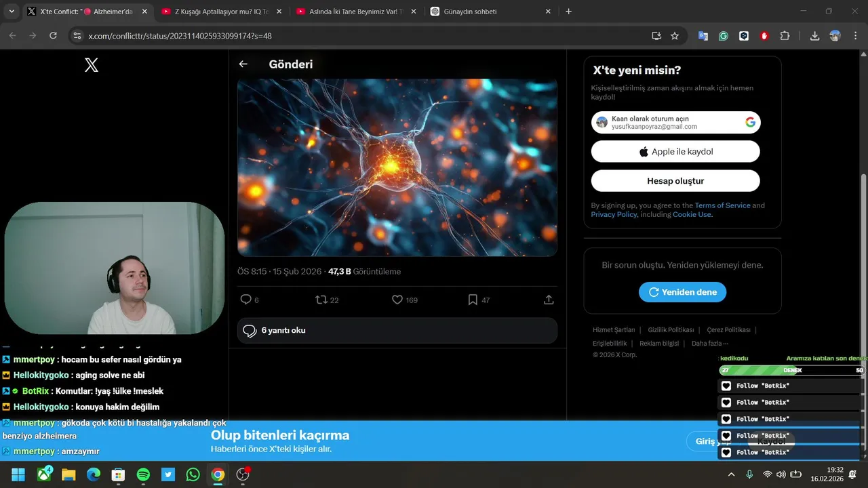This screenshot has height=488, width=868.
Task: Click the browser reload page icon
Action: (53, 36)
